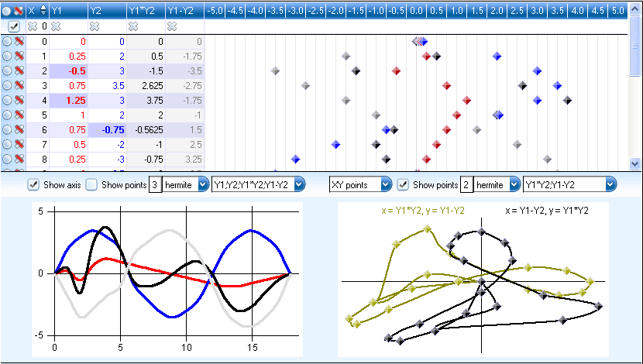Edit left chart line width field 3

click(x=155, y=185)
